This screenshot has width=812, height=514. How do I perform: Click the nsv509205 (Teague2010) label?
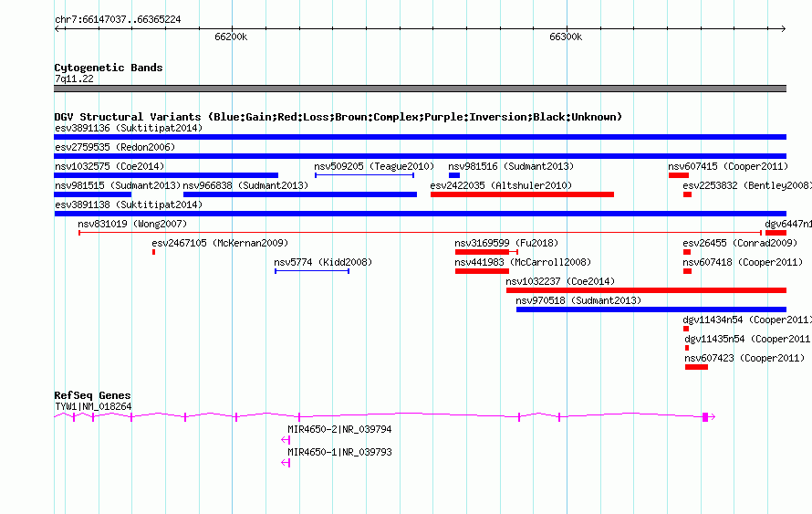[374, 166]
